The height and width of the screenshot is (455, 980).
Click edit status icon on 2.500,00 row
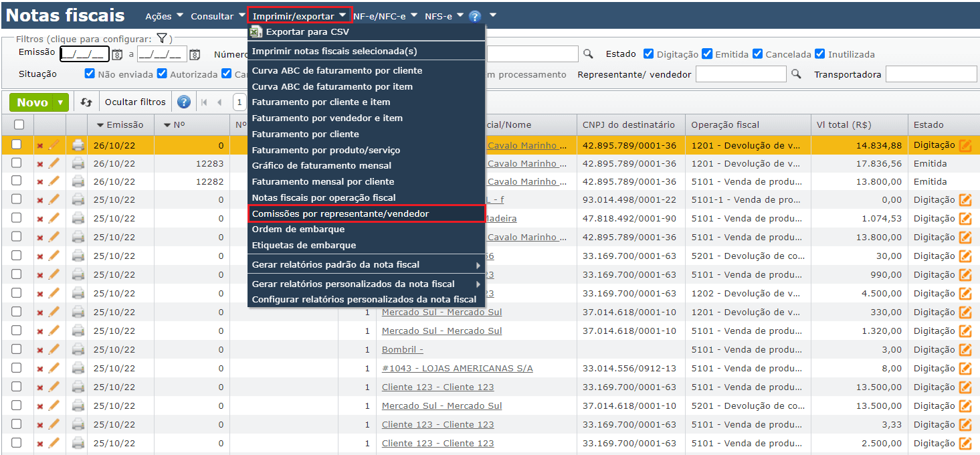pos(965,443)
